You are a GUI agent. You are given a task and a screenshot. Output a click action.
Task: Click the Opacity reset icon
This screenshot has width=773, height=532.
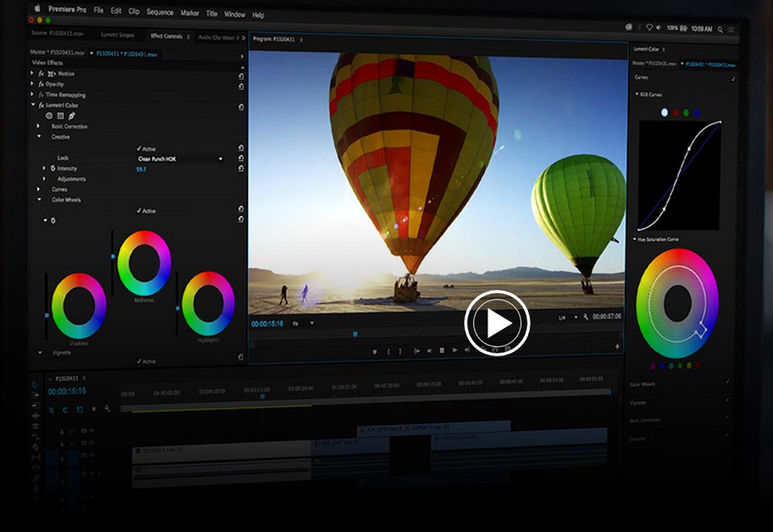coord(241,85)
